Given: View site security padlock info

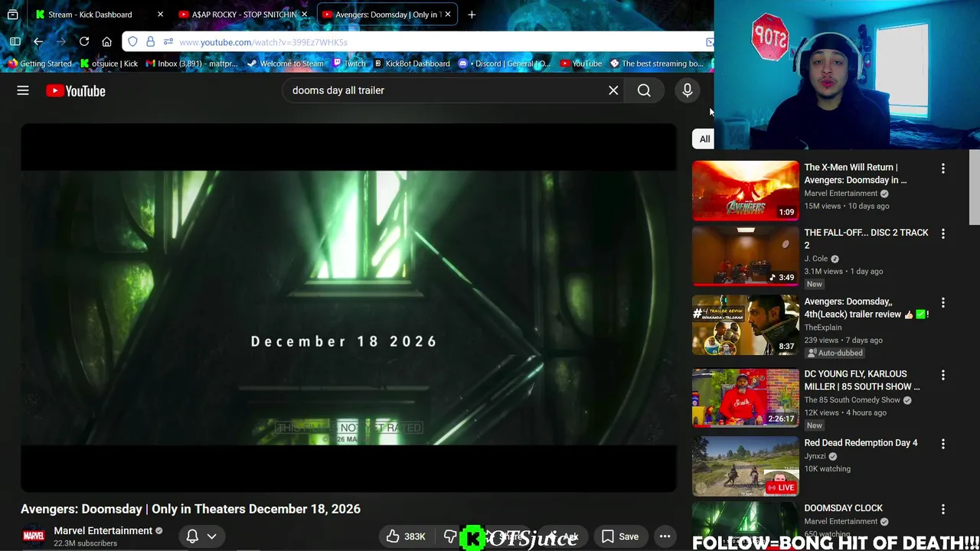Looking at the screenshot, I should point(150,41).
